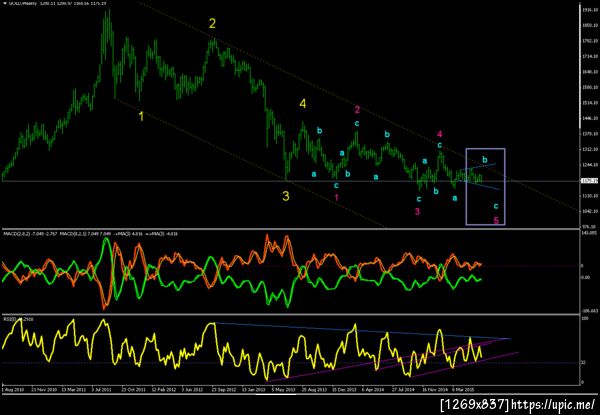Select the magenta wave label 1
This screenshot has height=415, width=600.
(336, 197)
